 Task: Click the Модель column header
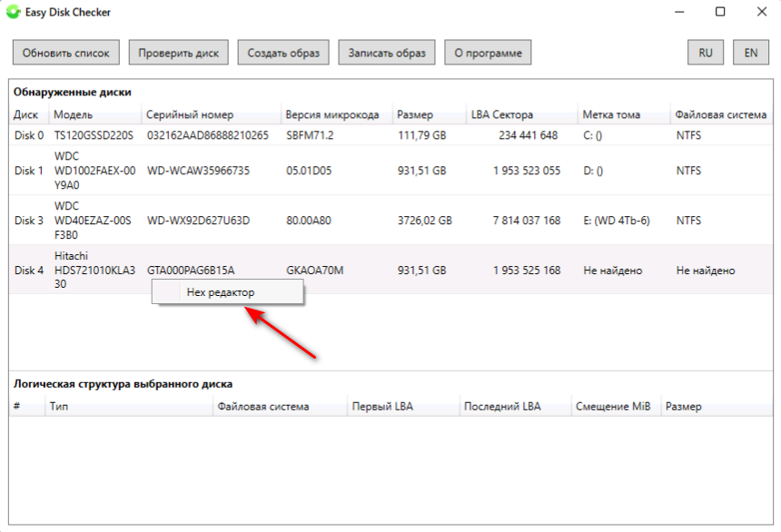(74, 115)
